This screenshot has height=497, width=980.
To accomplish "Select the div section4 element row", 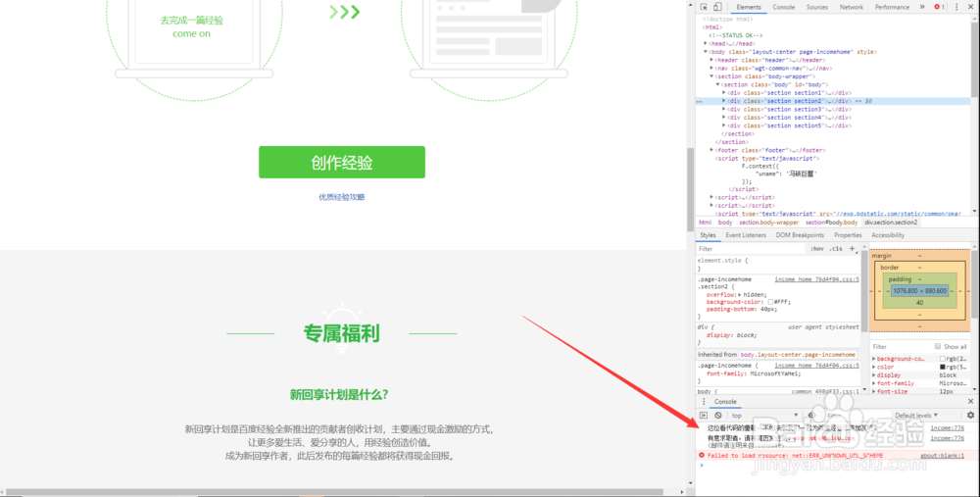I will (833, 118).
